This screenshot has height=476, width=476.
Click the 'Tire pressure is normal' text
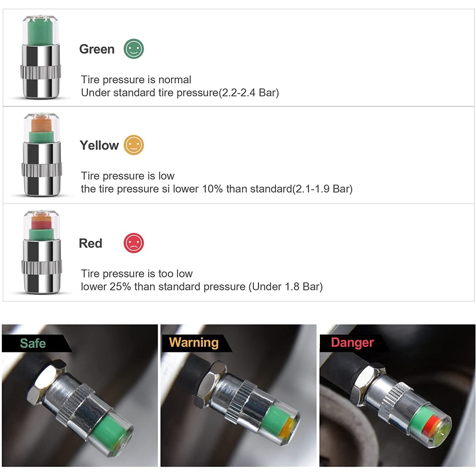(136, 79)
